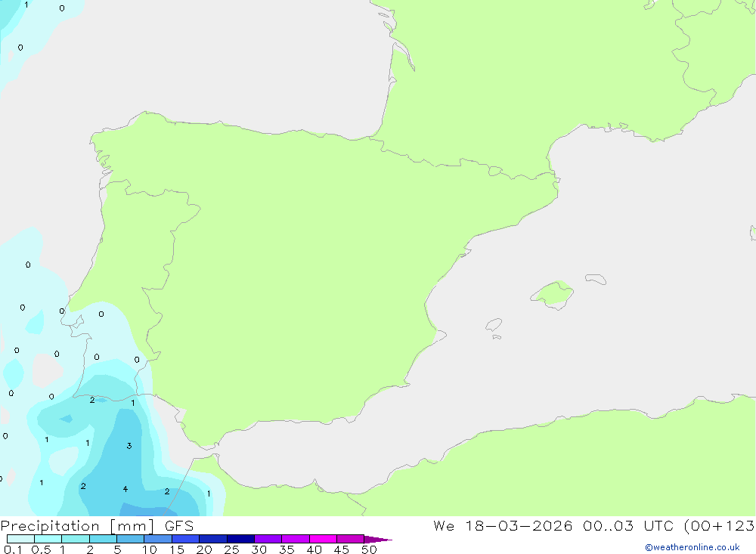Click the "[mm]" unit label
The height and width of the screenshot is (554, 756).
click(132, 526)
